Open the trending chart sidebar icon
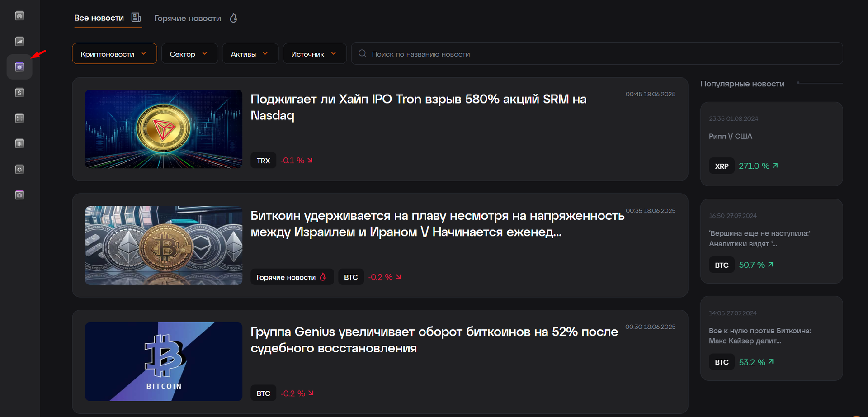 pos(19,41)
